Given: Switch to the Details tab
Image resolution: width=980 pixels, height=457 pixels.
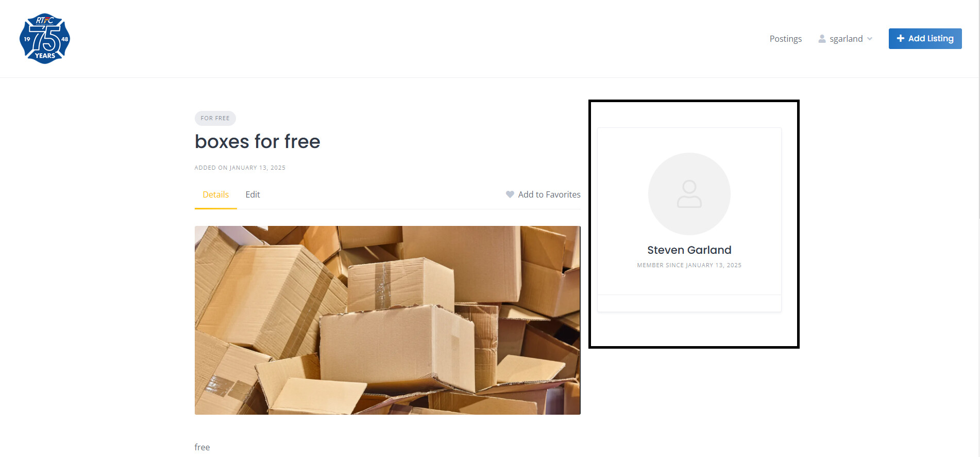Looking at the screenshot, I should coord(215,194).
